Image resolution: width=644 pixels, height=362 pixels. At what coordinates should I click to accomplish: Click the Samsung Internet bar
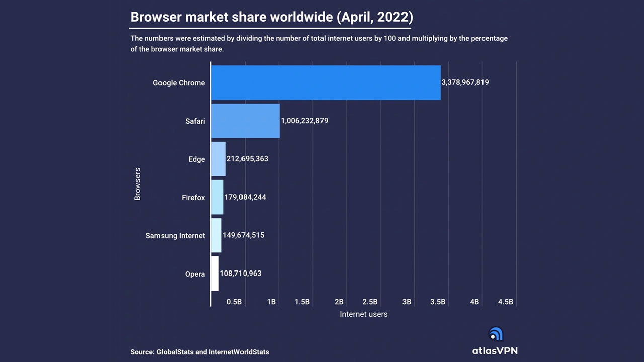point(216,235)
